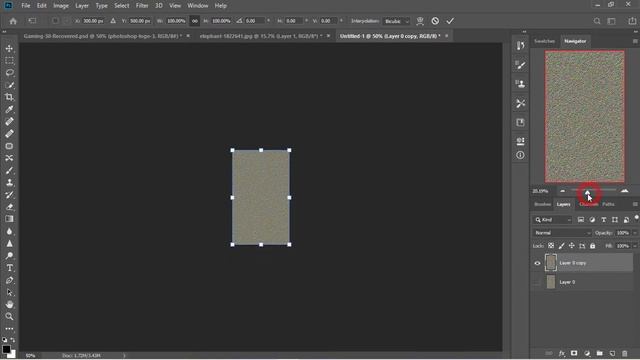Select the Eyedropper tool
The width and height of the screenshot is (640, 360).
tap(9, 109)
